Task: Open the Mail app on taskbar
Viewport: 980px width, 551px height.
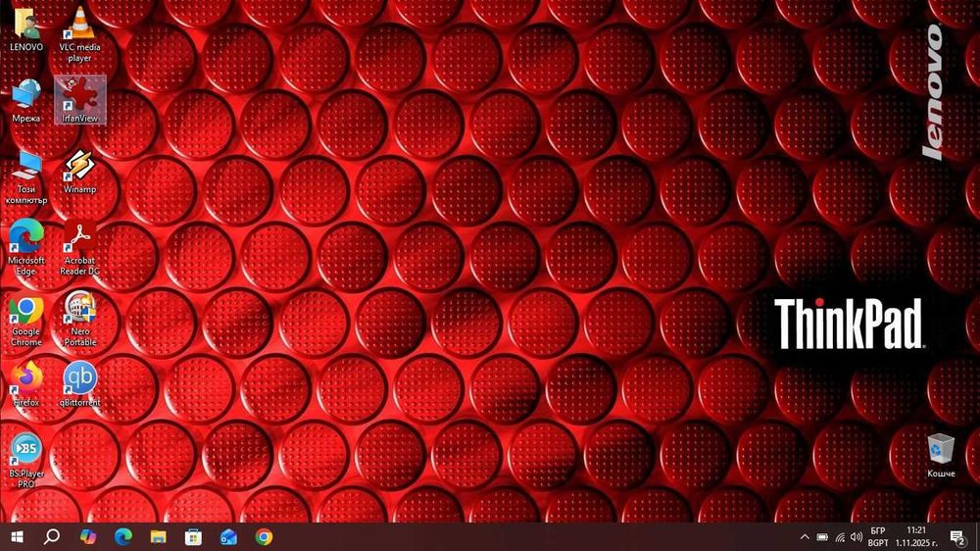Action: [x=228, y=536]
